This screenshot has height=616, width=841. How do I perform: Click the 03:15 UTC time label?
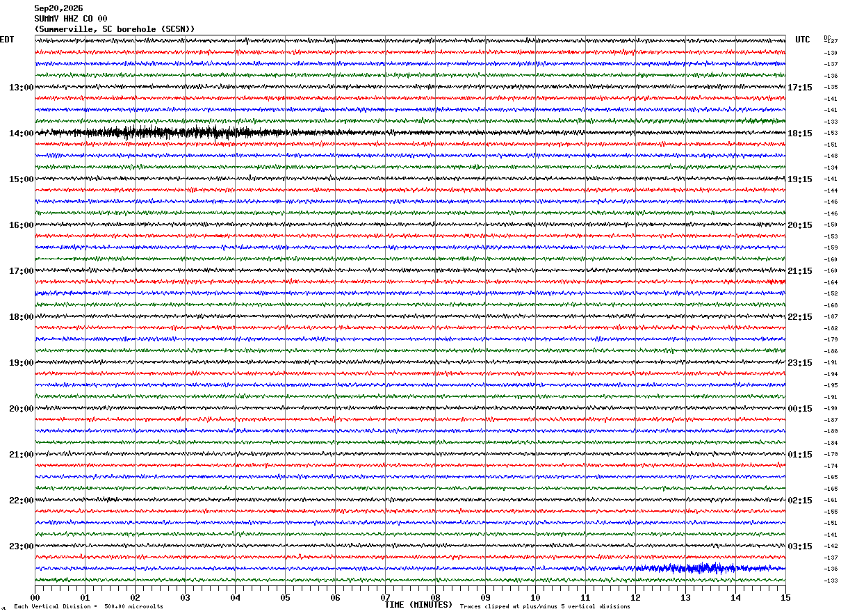pyautogui.click(x=800, y=546)
